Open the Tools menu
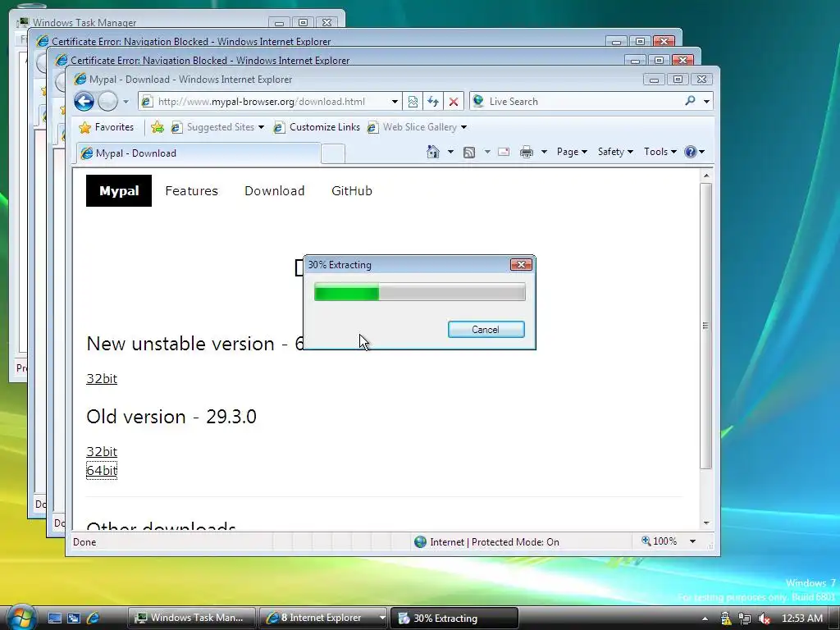Screen dimensions: 840x630 coord(660,152)
